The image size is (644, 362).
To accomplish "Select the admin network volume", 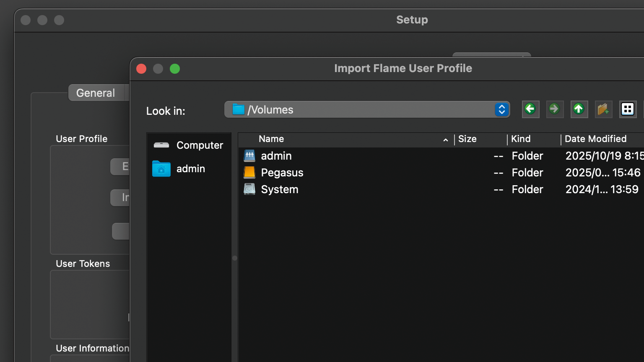I will pos(276,156).
